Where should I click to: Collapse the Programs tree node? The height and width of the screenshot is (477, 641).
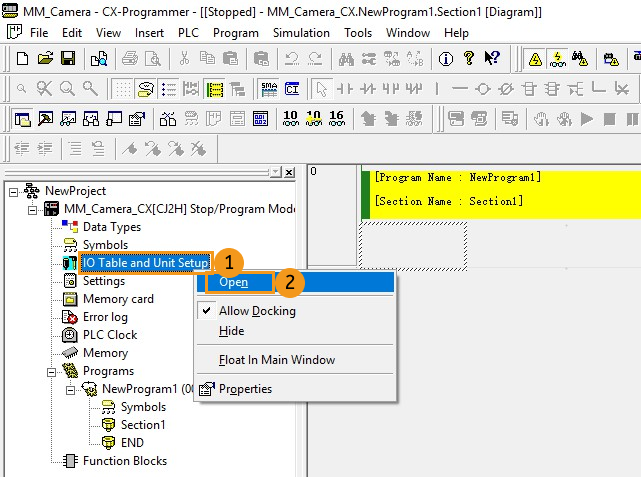click(x=52, y=371)
